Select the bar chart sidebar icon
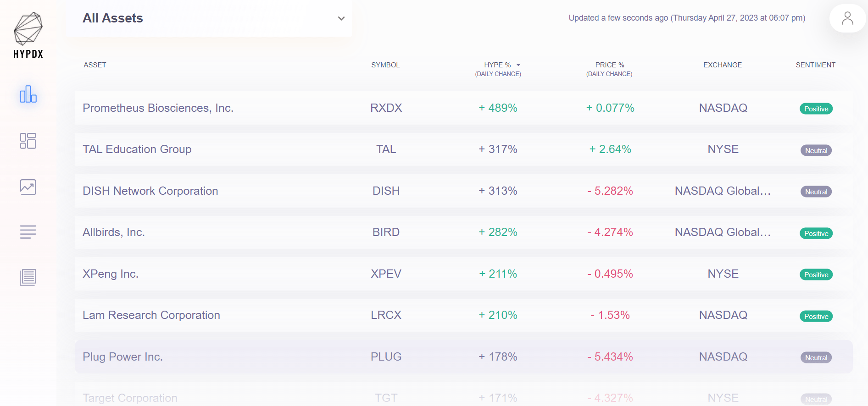The image size is (868, 406). click(x=28, y=94)
